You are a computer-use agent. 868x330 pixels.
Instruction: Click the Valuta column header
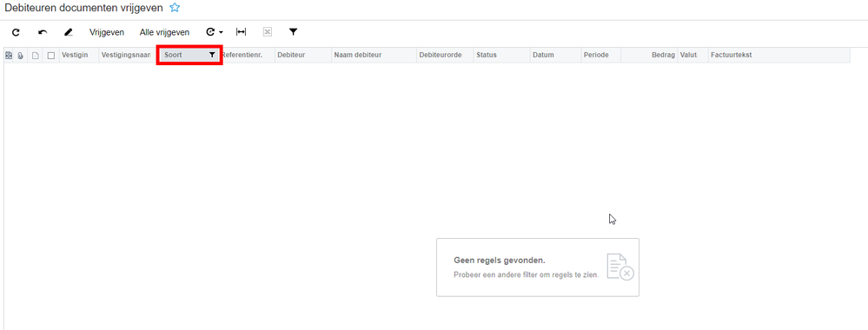692,56
